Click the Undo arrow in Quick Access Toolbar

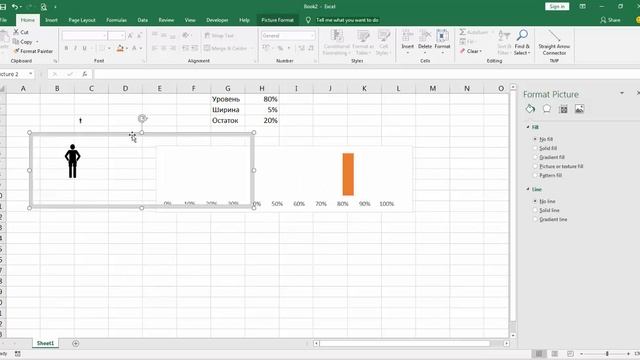(15, 7)
